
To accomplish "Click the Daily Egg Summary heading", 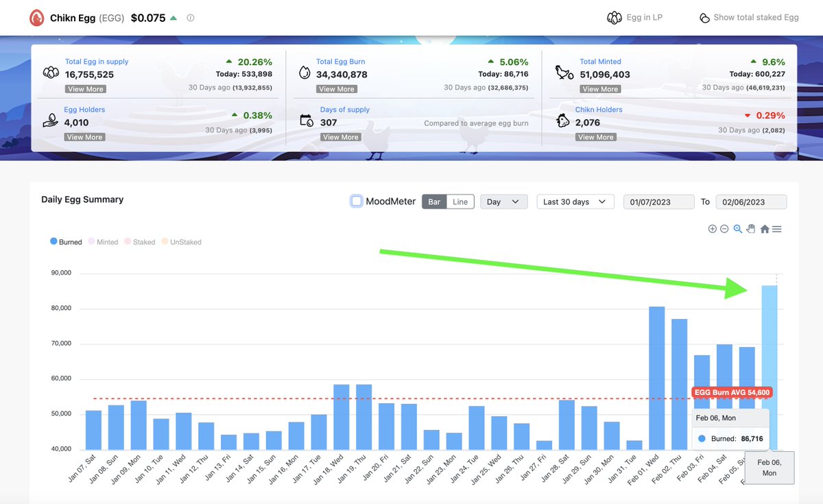I will point(82,200).
